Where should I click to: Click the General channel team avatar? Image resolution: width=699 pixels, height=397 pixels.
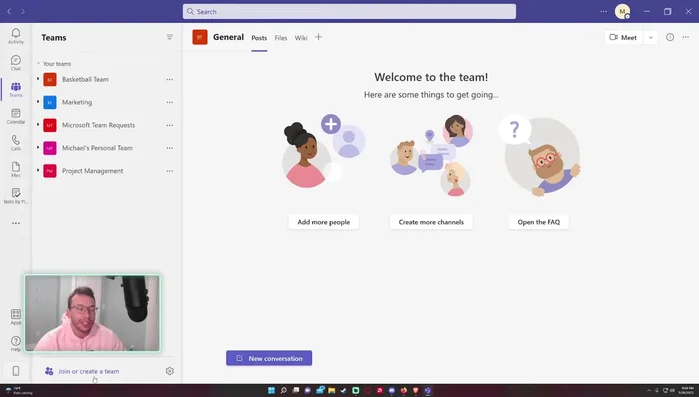(200, 37)
